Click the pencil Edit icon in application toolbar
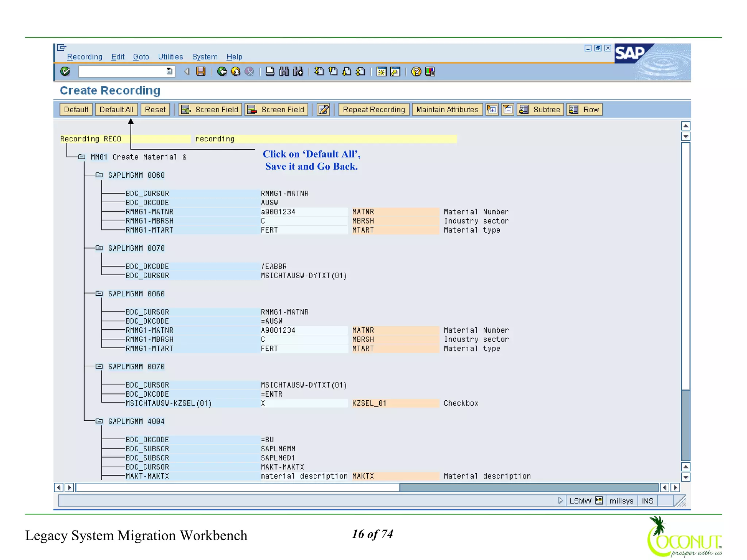This screenshot has height=560, width=747. pos(323,109)
